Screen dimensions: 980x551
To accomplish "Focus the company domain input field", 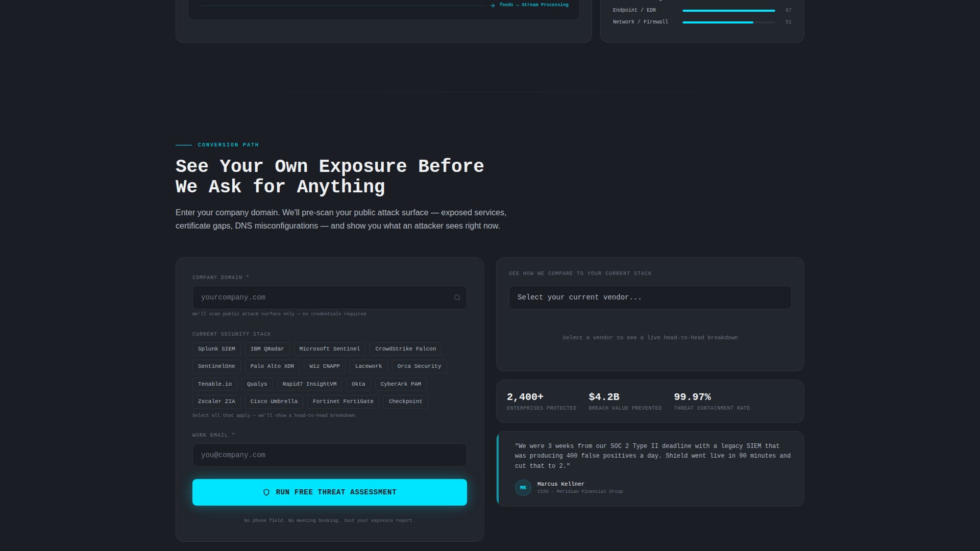I will pyautogui.click(x=330, y=297).
